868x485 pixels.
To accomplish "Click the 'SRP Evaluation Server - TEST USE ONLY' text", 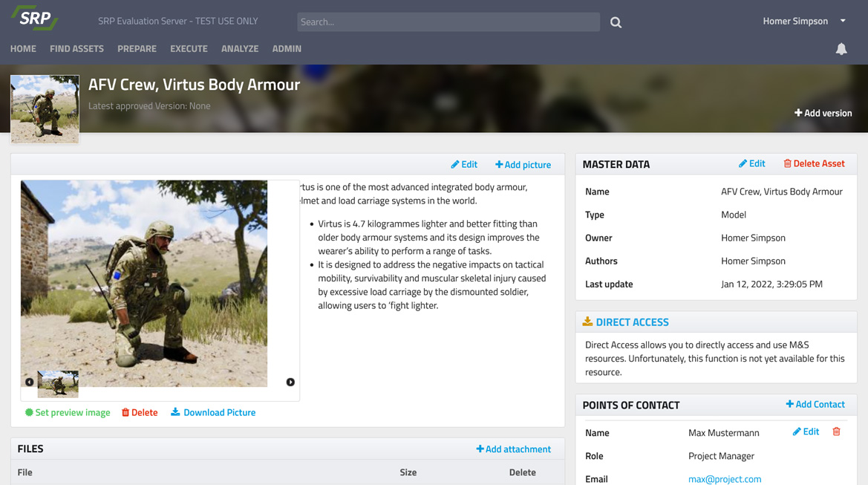I will (x=177, y=21).
